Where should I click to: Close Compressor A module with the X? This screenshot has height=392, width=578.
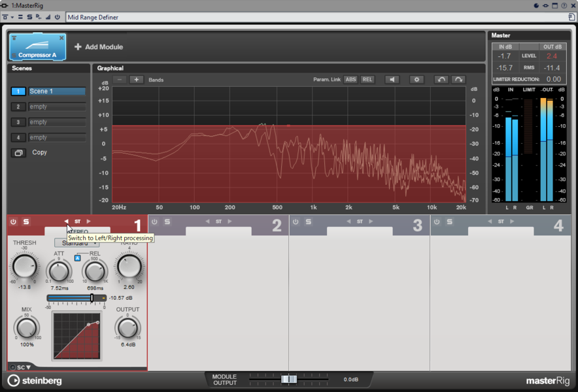pos(62,39)
